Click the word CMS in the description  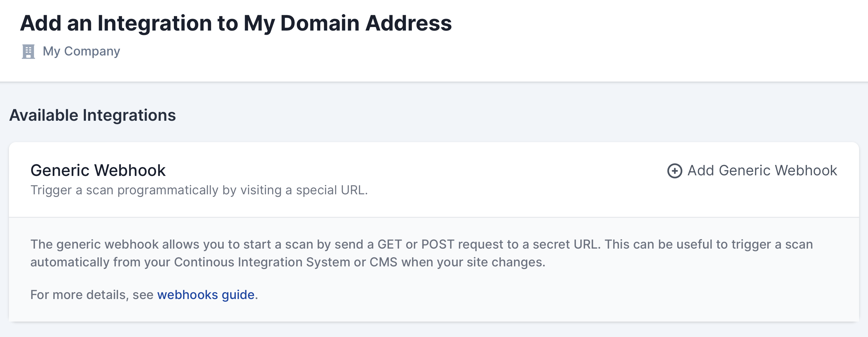point(383,262)
